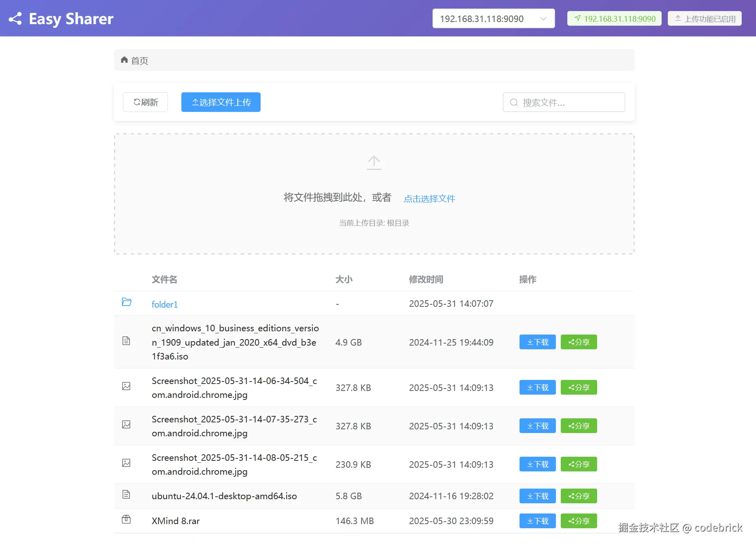The height and width of the screenshot is (547, 756).
Task: Click the 146.3 MB size cell
Action: tap(355, 521)
